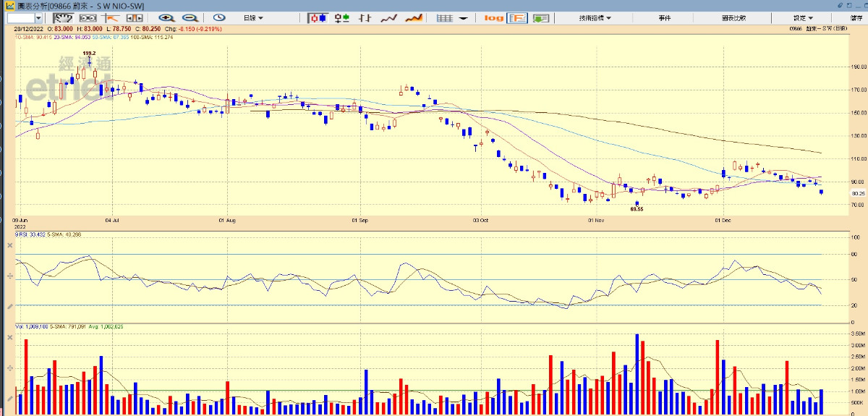Open the 事件 events menu
The height and width of the screenshot is (416, 868).
(x=665, y=17)
